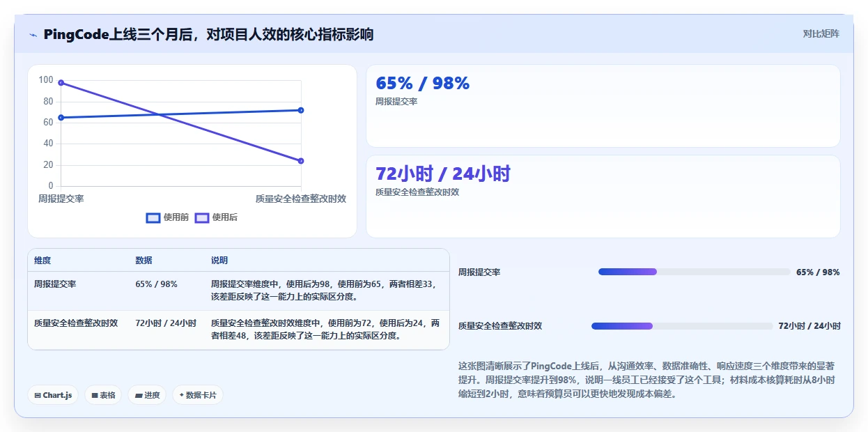The height and width of the screenshot is (432, 868).
Task: Click the 使用后 data point at 98 on chart
Action: point(61,83)
